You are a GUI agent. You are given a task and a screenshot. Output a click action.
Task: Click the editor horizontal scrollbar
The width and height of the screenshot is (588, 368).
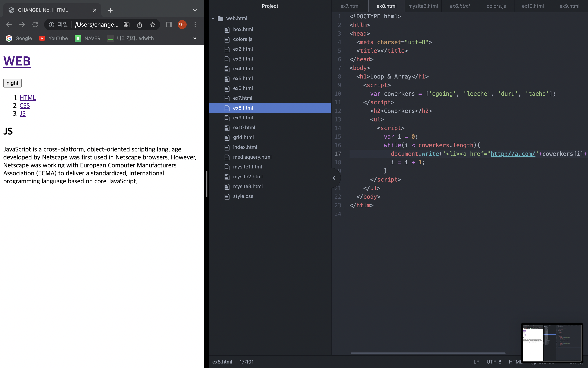[428, 353]
